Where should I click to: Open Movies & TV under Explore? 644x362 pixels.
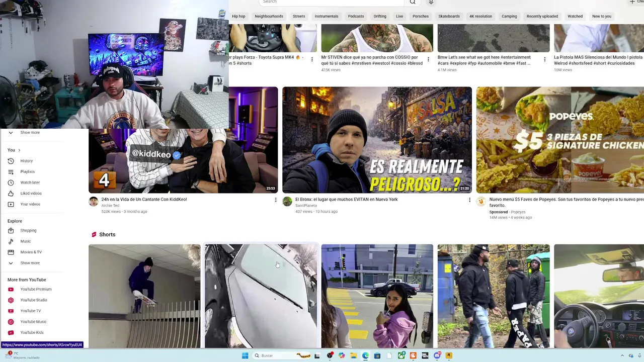tap(31, 252)
